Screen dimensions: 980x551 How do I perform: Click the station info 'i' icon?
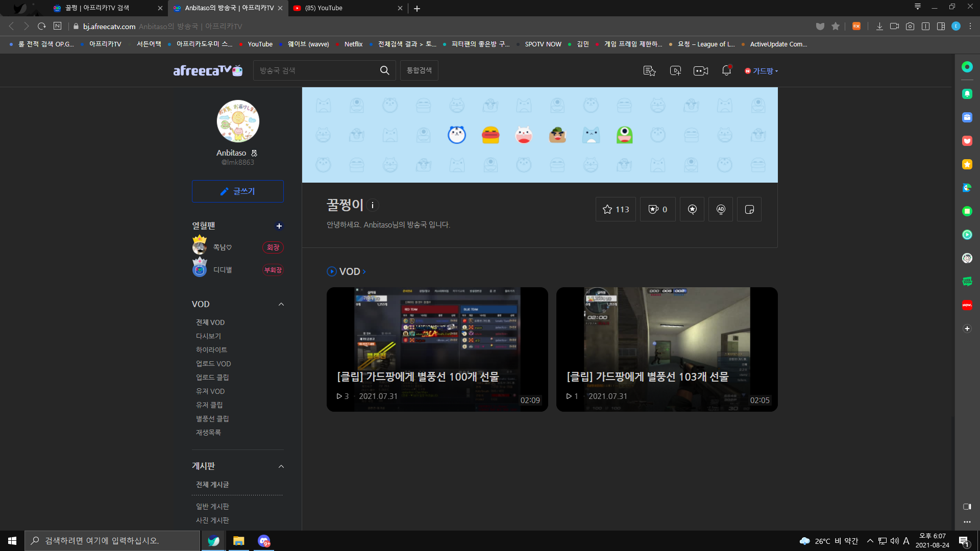click(x=373, y=205)
